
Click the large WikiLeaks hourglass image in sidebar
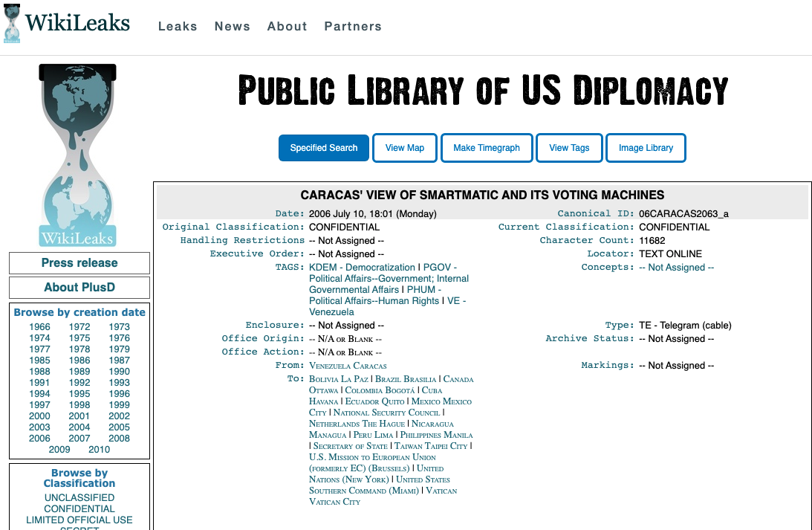(x=78, y=155)
